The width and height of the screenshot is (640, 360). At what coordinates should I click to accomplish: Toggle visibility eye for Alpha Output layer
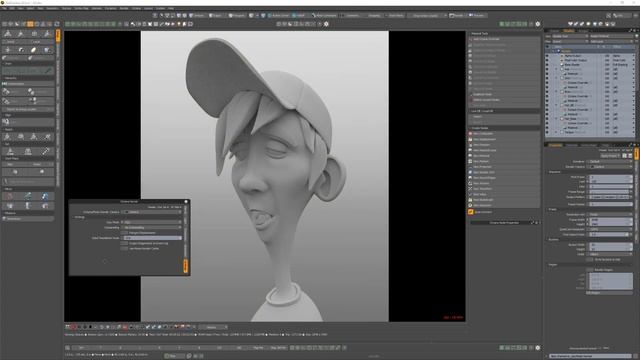point(547,56)
